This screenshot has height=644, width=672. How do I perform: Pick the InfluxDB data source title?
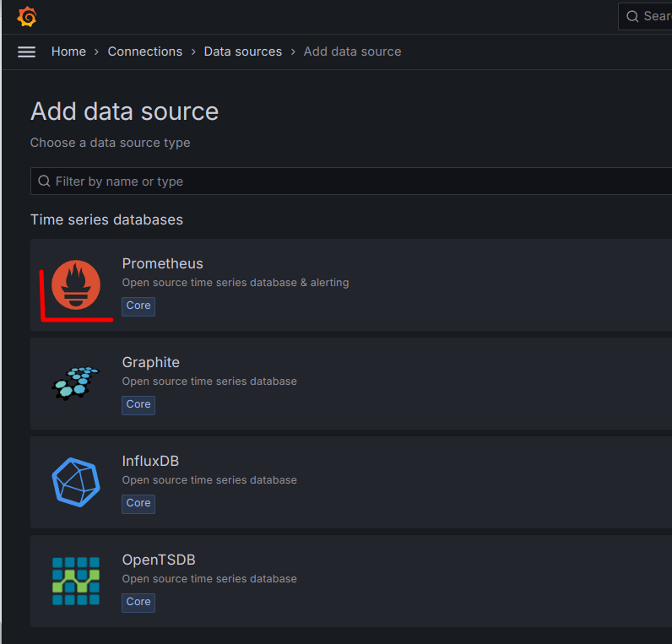point(150,461)
